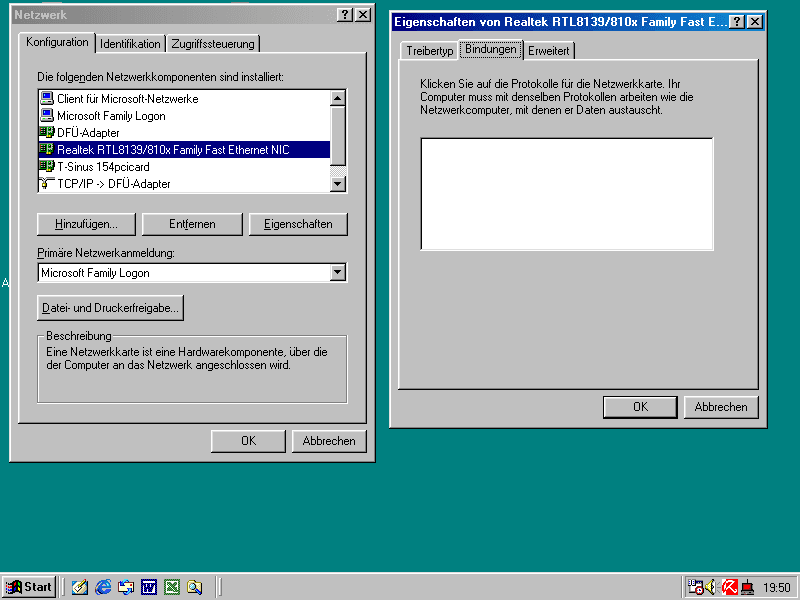
Task: Click the volume speaker tray icon
Action: (712, 587)
